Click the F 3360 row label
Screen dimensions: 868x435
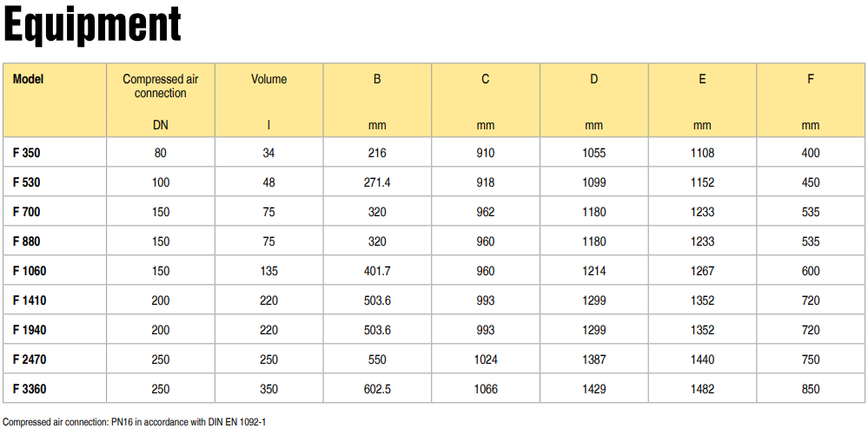tap(30, 389)
